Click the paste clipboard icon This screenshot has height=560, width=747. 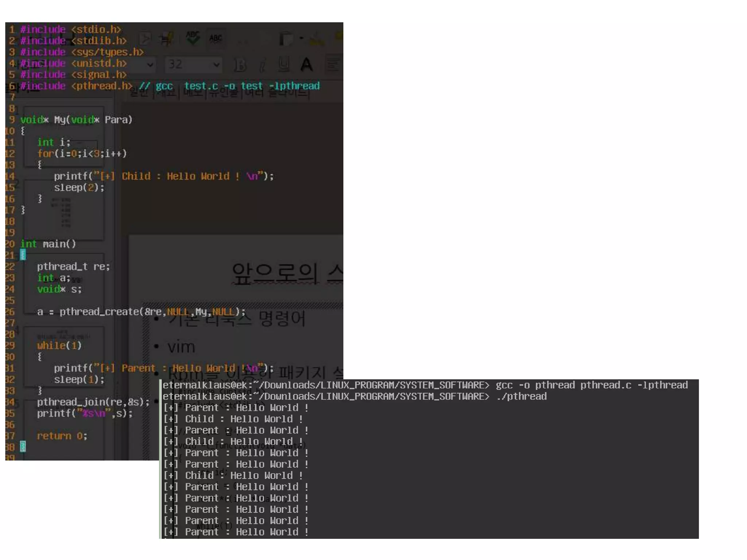(286, 39)
